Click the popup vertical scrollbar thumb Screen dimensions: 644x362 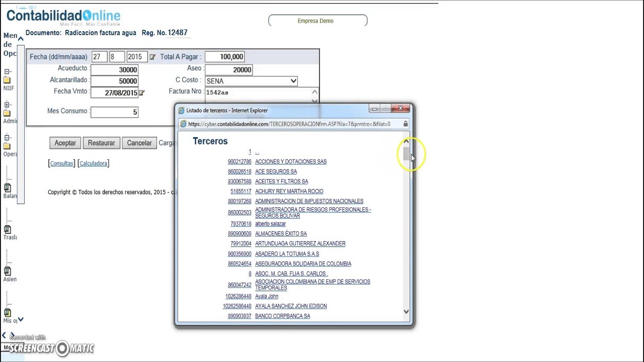tap(406, 153)
